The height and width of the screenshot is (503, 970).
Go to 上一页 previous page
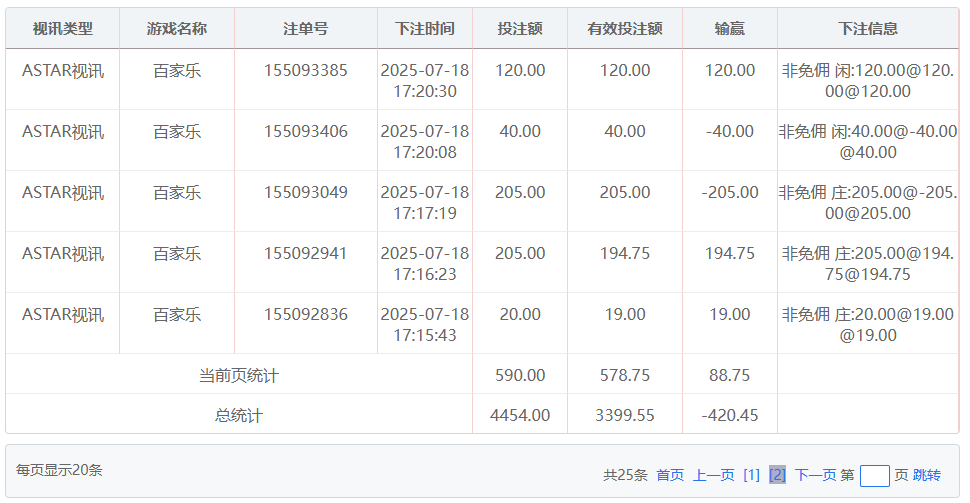pyautogui.click(x=713, y=475)
